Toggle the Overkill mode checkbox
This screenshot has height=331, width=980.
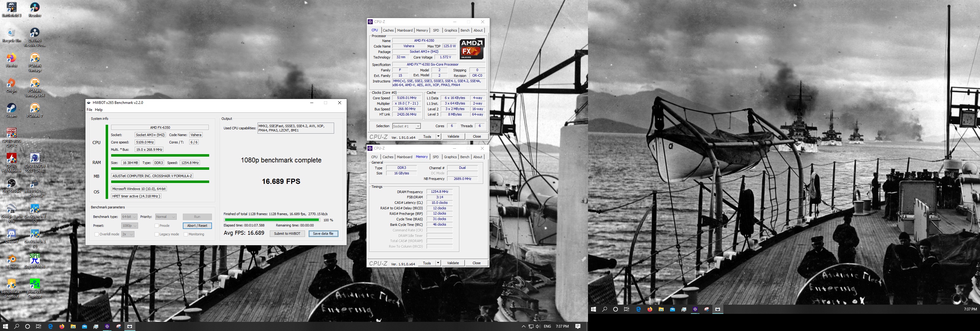tap(97, 234)
